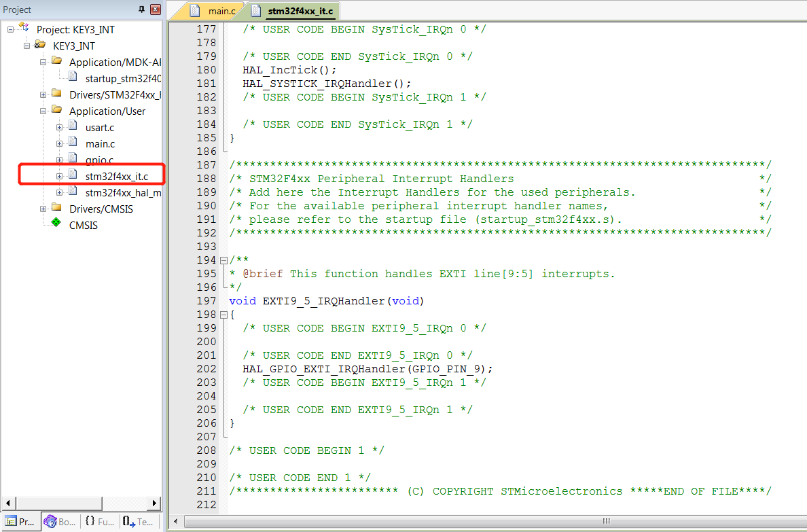The width and height of the screenshot is (807, 532).
Task: Expand the gpio.c file node
Action: pyautogui.click(x=60, y=160)
